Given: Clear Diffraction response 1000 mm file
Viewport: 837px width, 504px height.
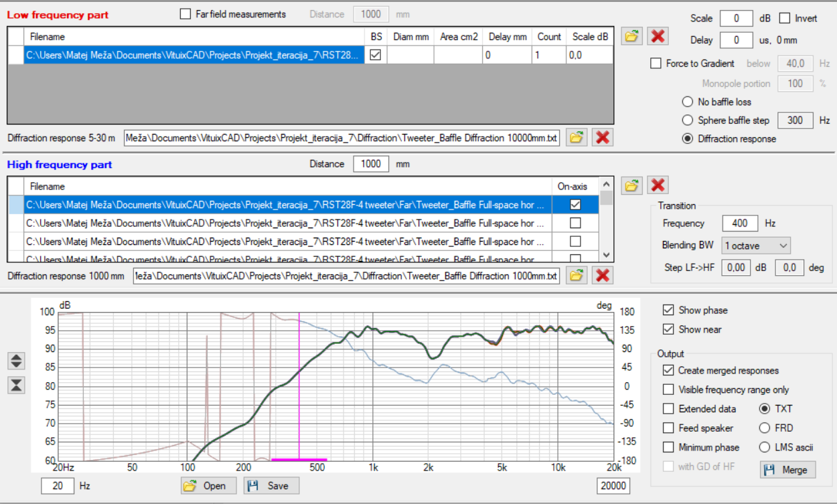Looking at the screenshot, I should [603, 275].
